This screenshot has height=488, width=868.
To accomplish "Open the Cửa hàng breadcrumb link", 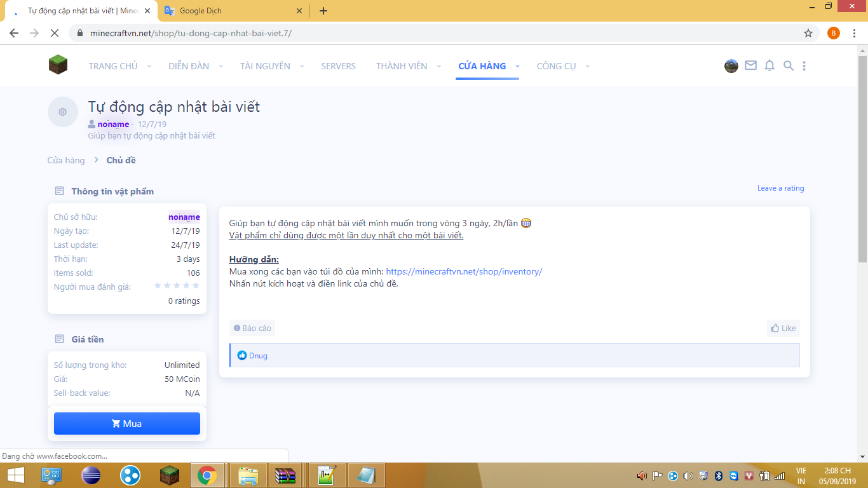I will 66,160.
